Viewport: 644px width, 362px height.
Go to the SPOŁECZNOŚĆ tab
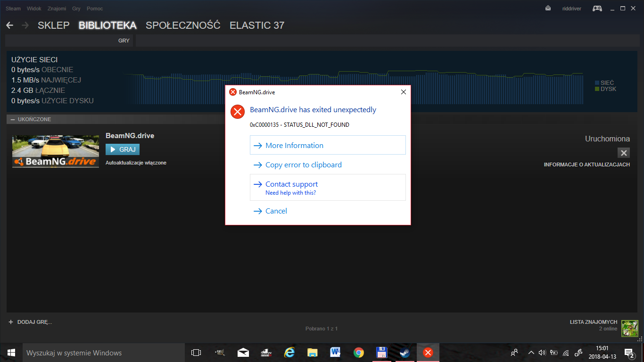[183, 25]
